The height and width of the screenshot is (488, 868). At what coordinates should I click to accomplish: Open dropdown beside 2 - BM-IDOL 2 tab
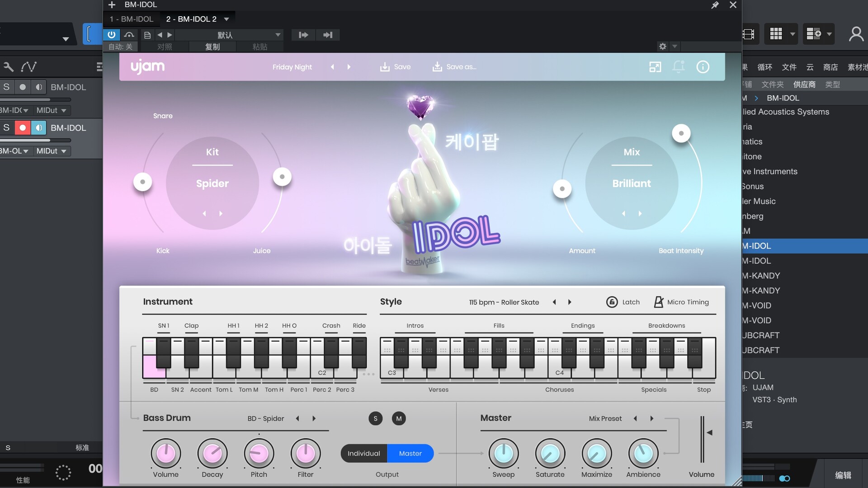click(x=226, y=19)
